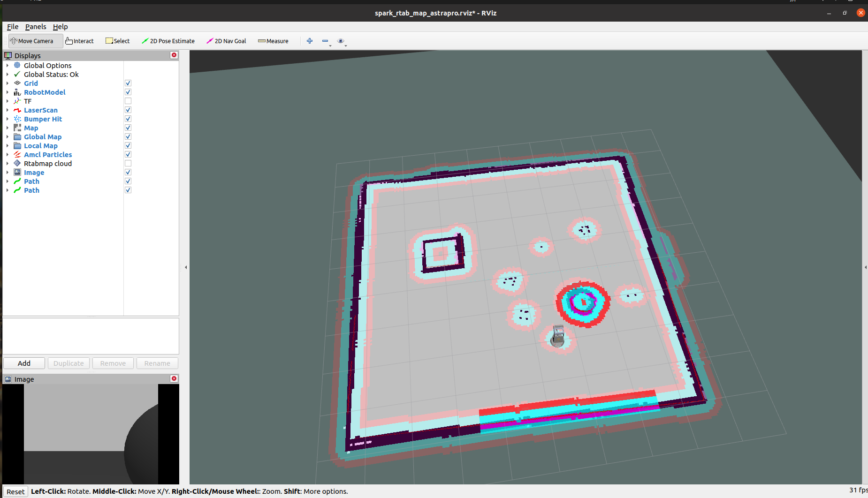868x498 pixels.
Task: Expand the Amcl Particles entry
Action: point(7,154)
